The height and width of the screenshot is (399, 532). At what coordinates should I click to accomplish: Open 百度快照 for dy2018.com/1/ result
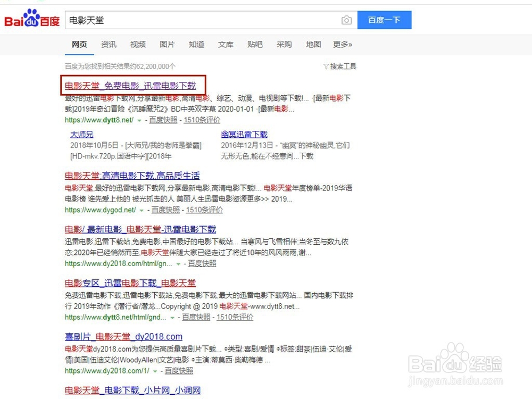click(x=179, y=370)
